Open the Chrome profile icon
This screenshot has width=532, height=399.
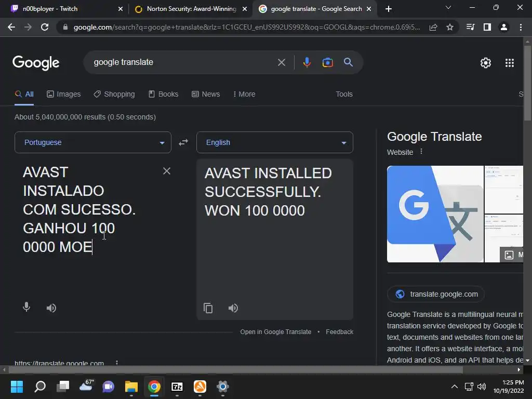[504, 27]
